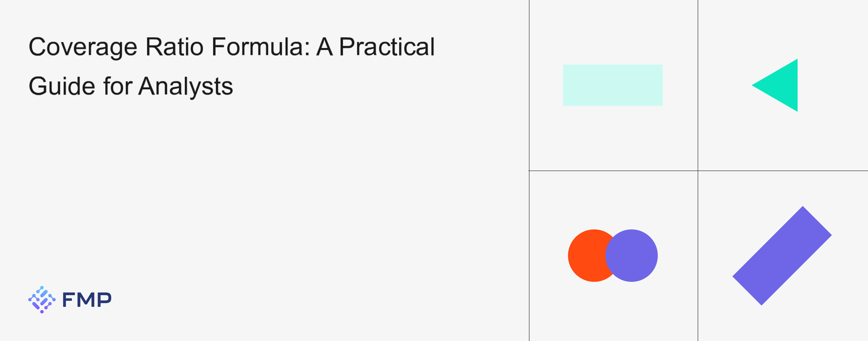Click the word "Formula:" in the heading
The image size is (868, 341).
click(x=260, y=47)
